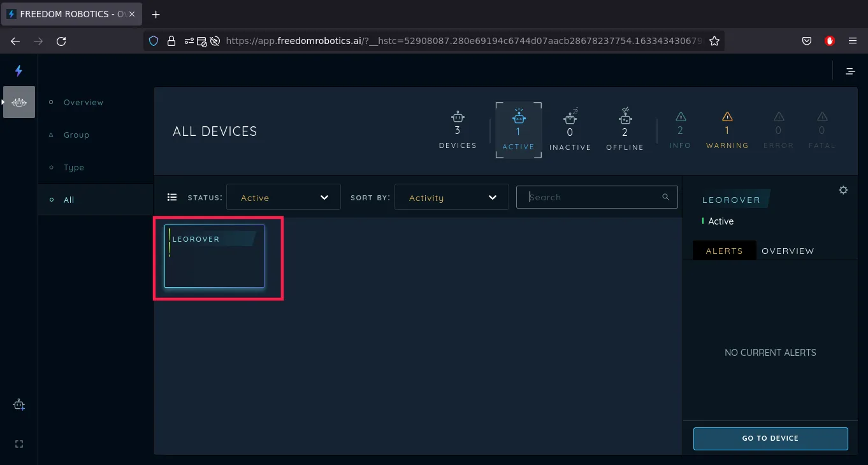Image resolution: width=868 pixels, height=465 pixels.
Task: Show all 3 devices counter
Action: point(458,130)
